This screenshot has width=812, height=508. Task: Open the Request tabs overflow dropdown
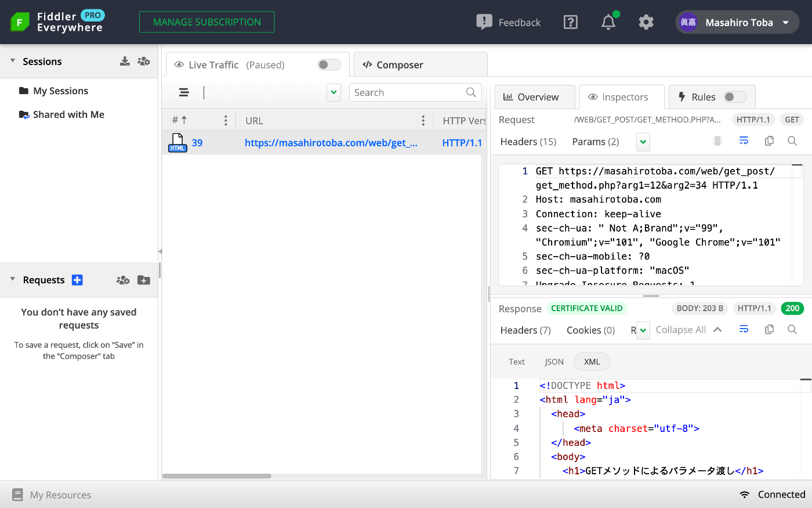click(643, 142)
